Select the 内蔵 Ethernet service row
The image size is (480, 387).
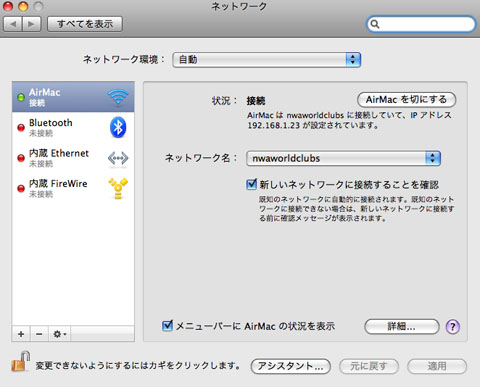(73, 158)
